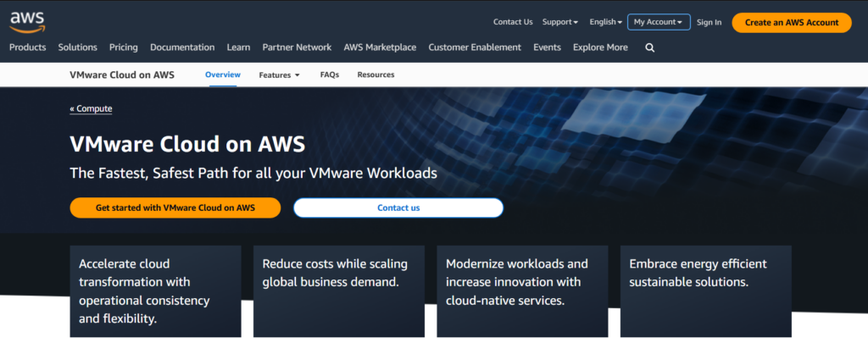Click the Contact Us header link
Screen dimensions: 868x354
coord(513,22)
